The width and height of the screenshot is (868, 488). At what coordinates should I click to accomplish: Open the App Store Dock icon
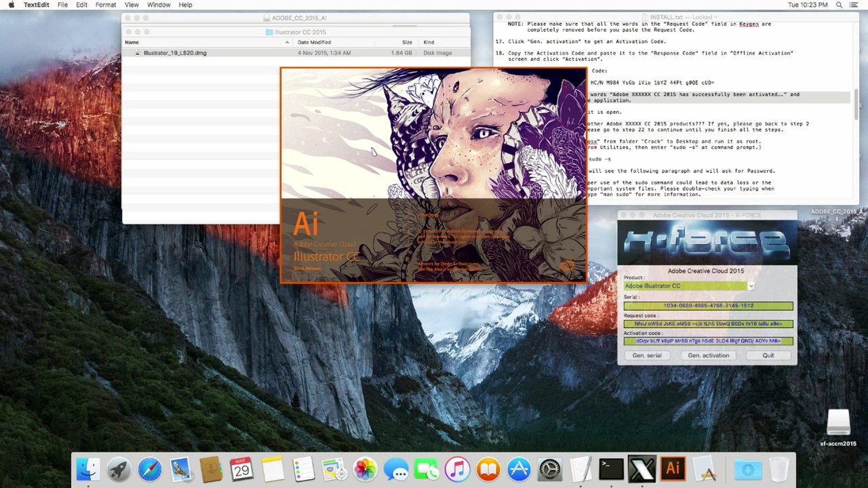519,469
